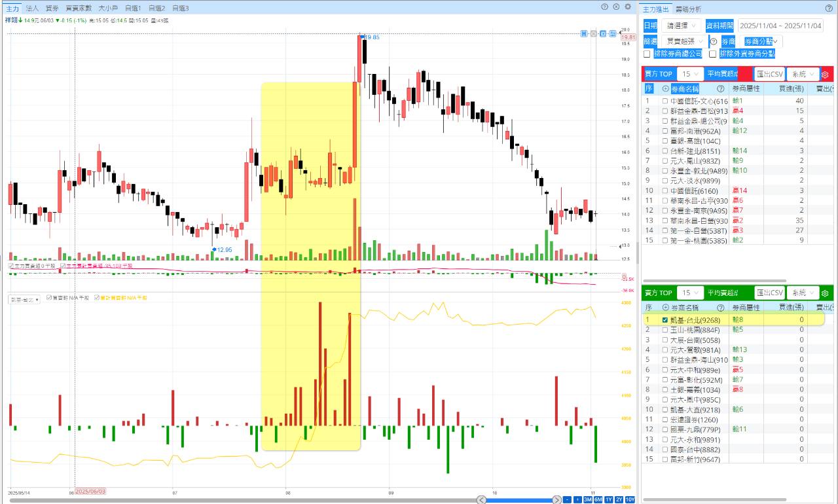Open settings gear in red buyer TOP bar
The height and width of the screenshot is (504, 838).
pos(825,75)
